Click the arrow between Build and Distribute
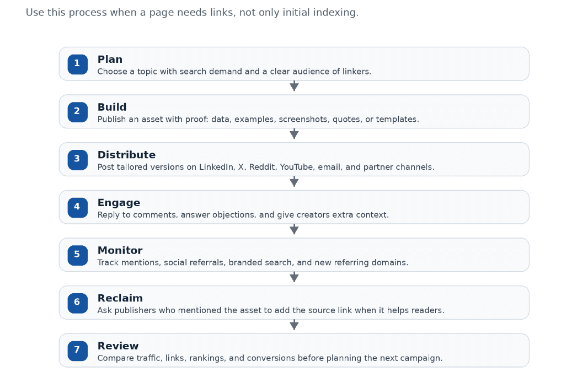The image size is (588, 372). pyautogui.click(x=295, y=134)
